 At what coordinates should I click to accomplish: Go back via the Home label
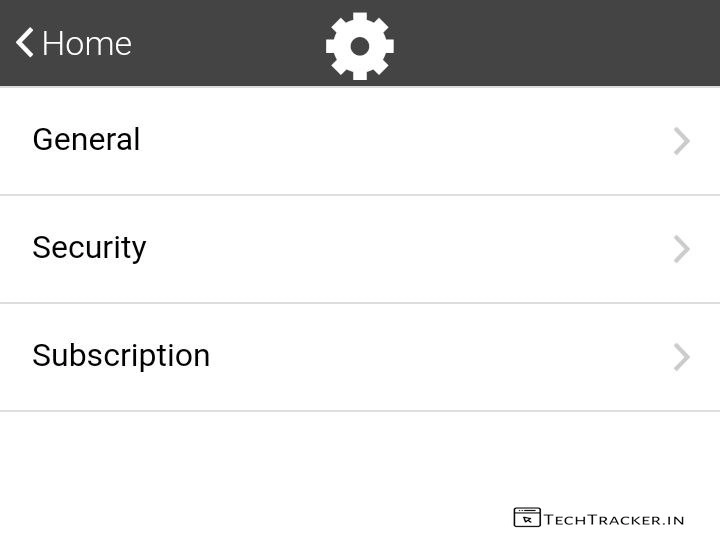click(87, 44)
